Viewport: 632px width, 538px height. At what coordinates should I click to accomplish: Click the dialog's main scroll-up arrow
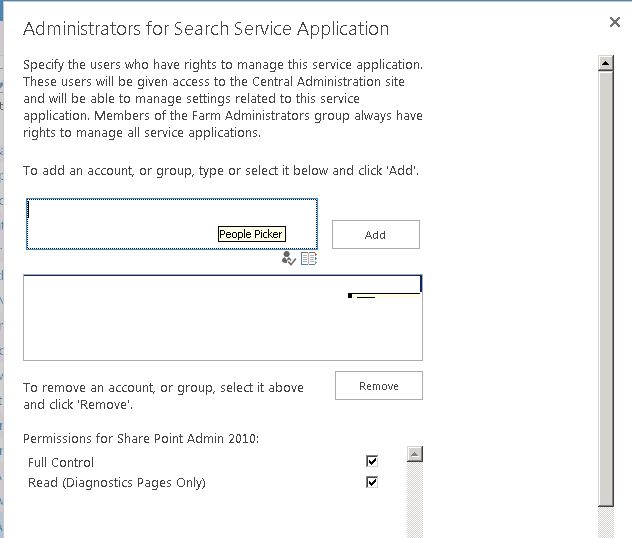(604, 62)
